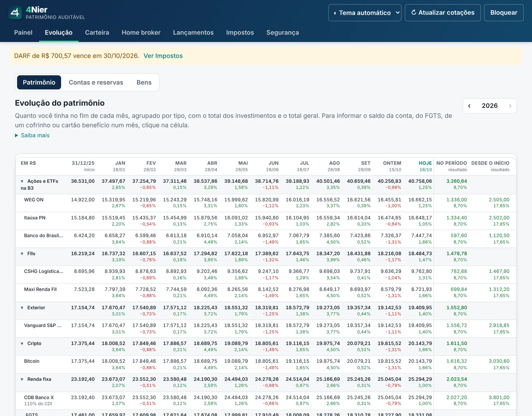Click the CDB Banco X row label
This screenshot has height=416, width=532.
click(x=39, y=397)
